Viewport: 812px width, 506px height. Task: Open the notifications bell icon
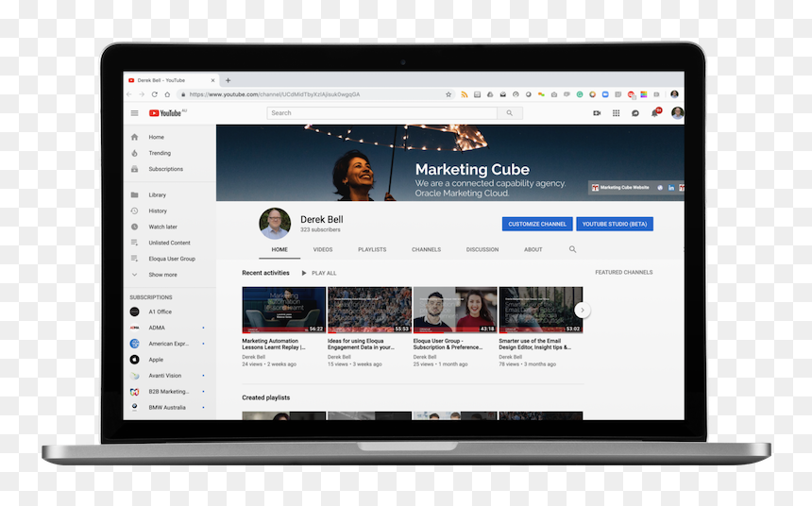pos(654,113)
